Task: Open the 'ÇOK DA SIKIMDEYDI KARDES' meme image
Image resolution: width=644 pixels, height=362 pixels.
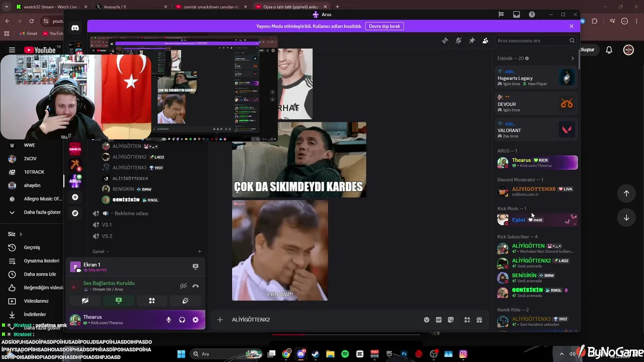Action: [x=299, y=159]
